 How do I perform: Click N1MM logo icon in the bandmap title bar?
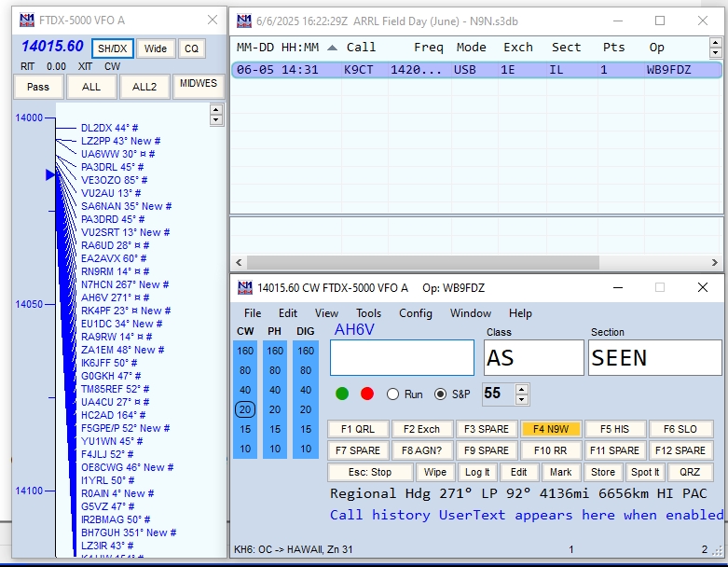pyautogui.click(x=26, y=21)
